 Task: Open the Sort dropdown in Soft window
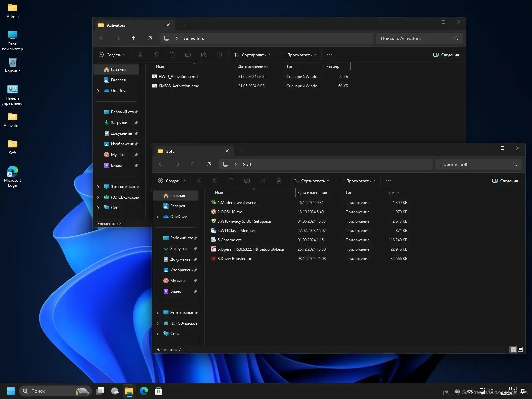(311, 181)
